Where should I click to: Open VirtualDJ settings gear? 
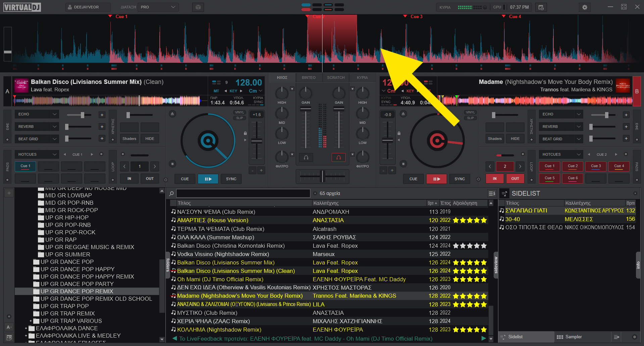click(x=585, y=7)
